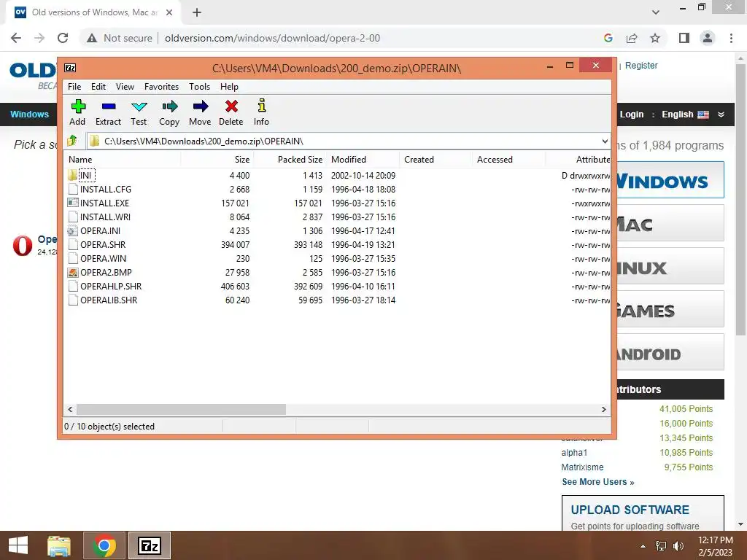This screenshot has width=747, height=560.
Task: Click the horizontal scrollbar thumb in 7-Zip
Action: 181,410
